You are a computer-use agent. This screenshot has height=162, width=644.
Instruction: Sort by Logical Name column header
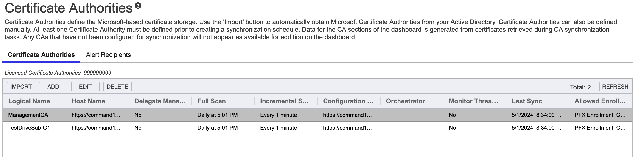point(29,101)
